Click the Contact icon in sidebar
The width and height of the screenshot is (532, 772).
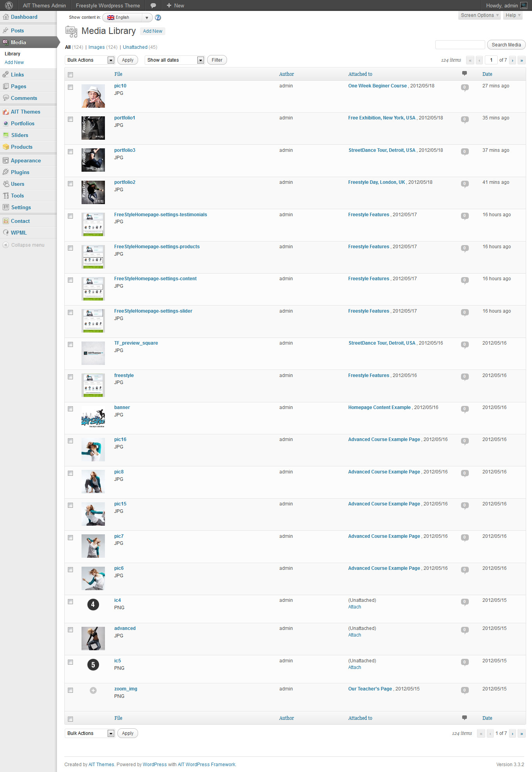(6, 221)
